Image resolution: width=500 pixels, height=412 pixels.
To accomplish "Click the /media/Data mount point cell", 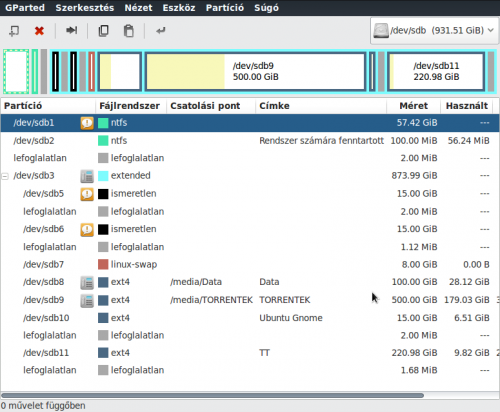I will pos(196,282).
